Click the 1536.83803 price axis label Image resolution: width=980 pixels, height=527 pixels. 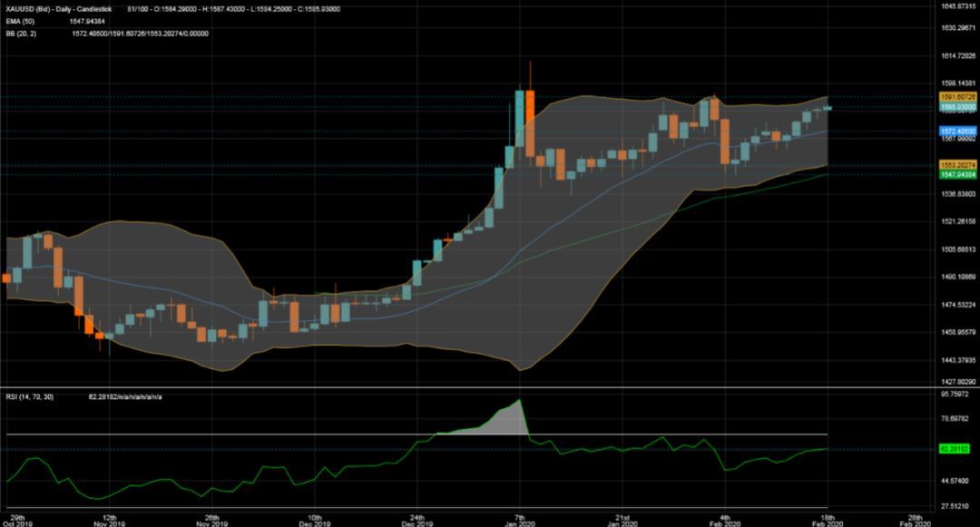click(x=958, y=194)
